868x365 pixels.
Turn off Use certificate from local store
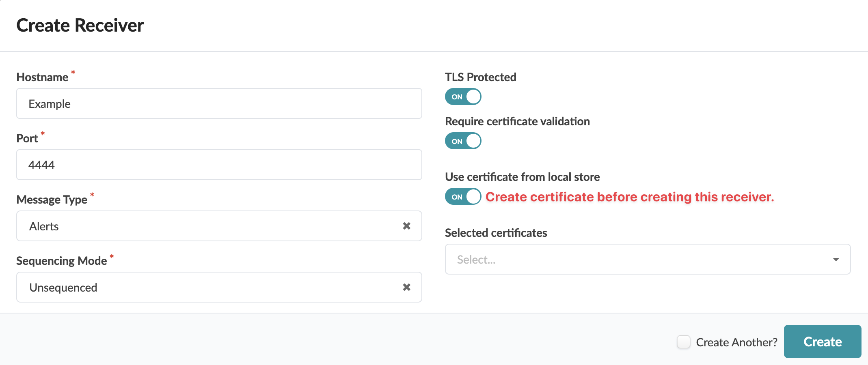tap(463, 197)
